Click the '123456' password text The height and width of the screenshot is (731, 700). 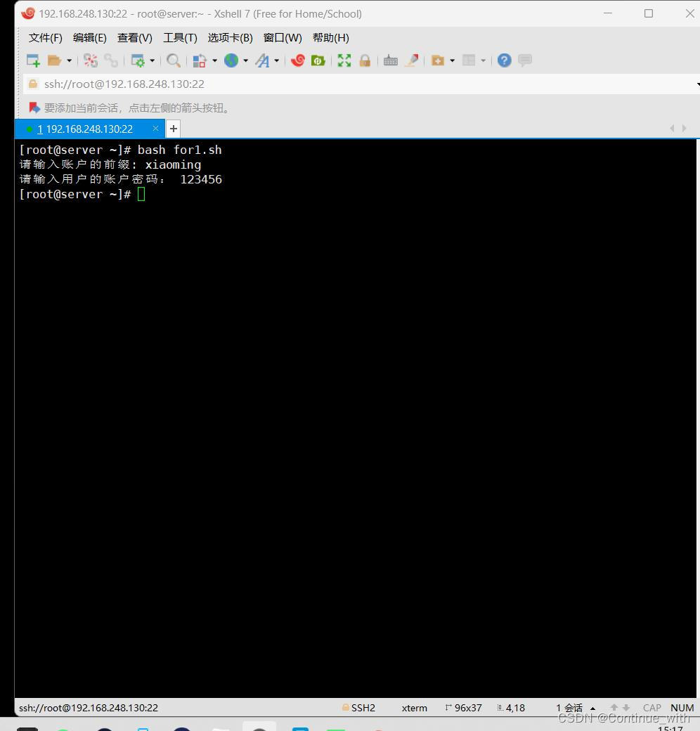201,179
